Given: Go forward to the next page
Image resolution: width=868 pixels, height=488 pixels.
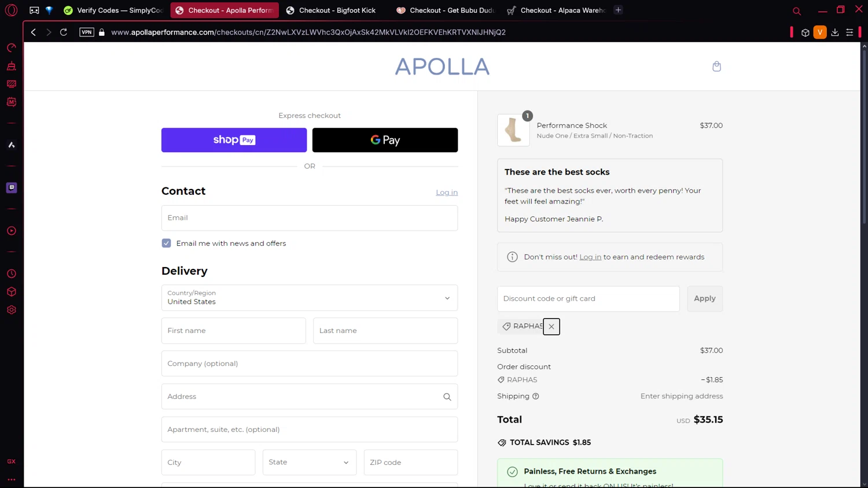Looking at the screenshot, I should [49, 32].
